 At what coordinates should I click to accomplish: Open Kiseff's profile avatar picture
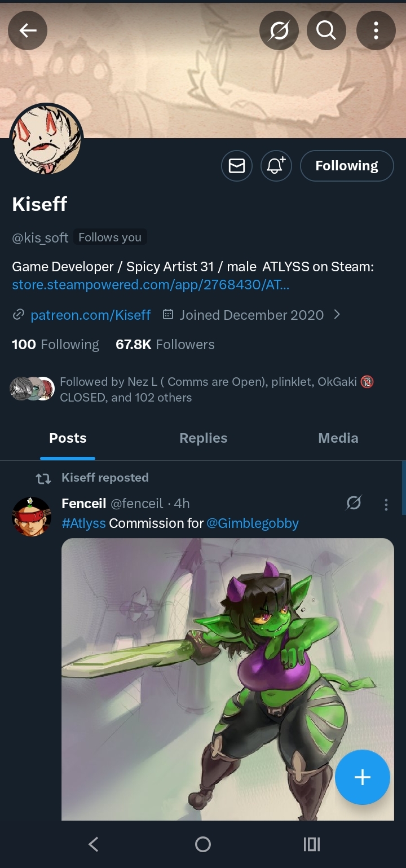point(46,140)
